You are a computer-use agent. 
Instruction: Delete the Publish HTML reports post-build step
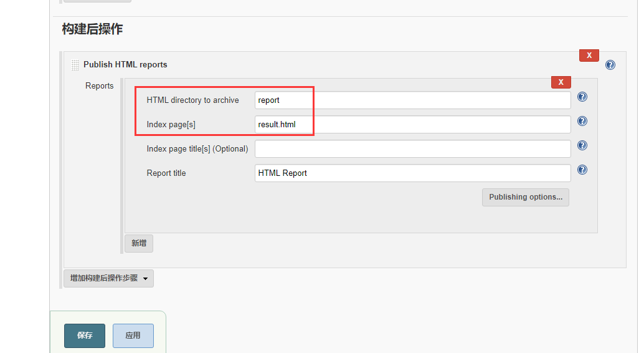589,55
